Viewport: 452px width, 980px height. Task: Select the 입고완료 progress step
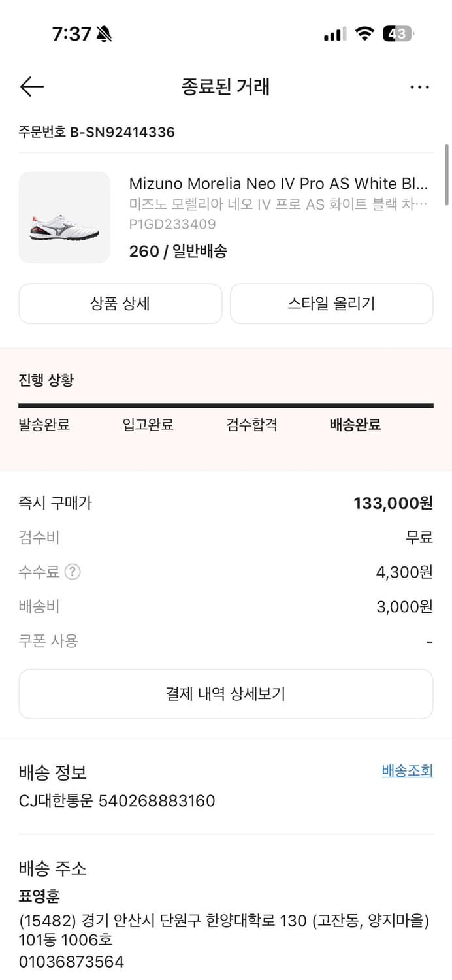coord(148,425)
